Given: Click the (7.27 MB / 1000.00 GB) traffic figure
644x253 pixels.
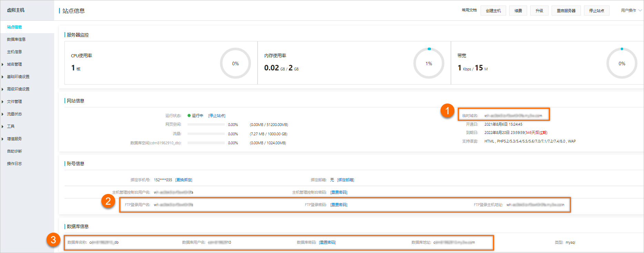Looking at the screenshot, I should (x=269, y=134).
